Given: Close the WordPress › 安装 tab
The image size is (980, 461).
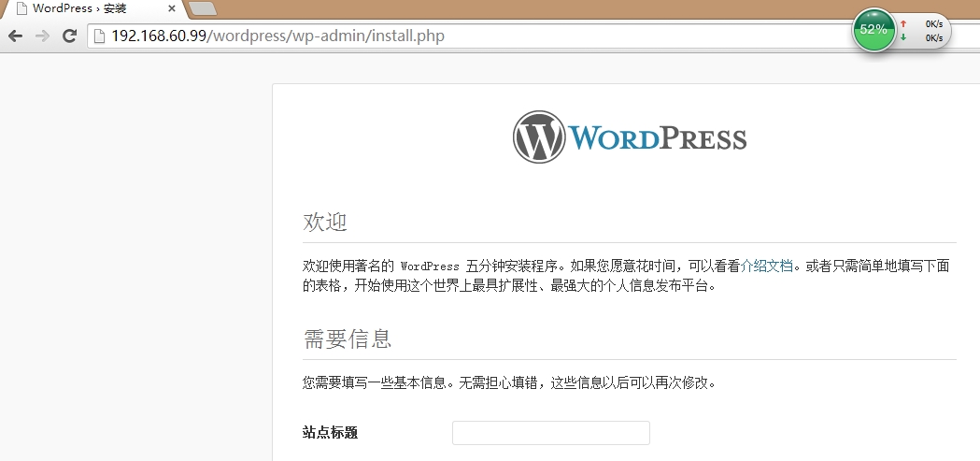Looking at the screenshot, I should 172,8.
